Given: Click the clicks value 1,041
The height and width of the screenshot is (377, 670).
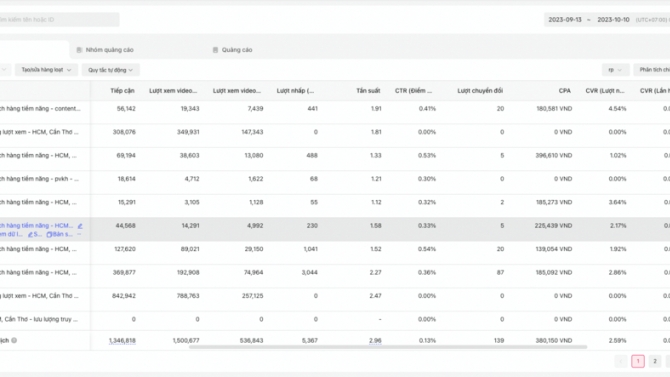Looking at the screenshot, I should [x=310, y=249].
